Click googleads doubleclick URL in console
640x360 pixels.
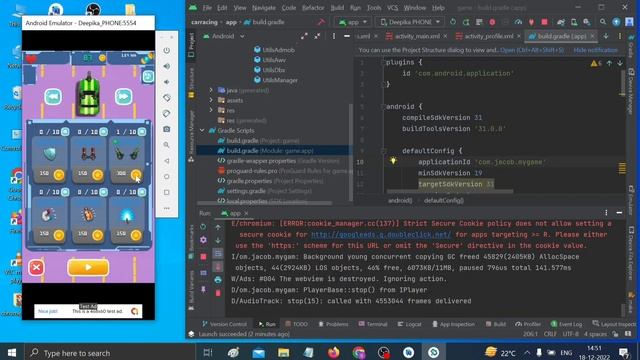pyautogui.click(x=381, y=235)
